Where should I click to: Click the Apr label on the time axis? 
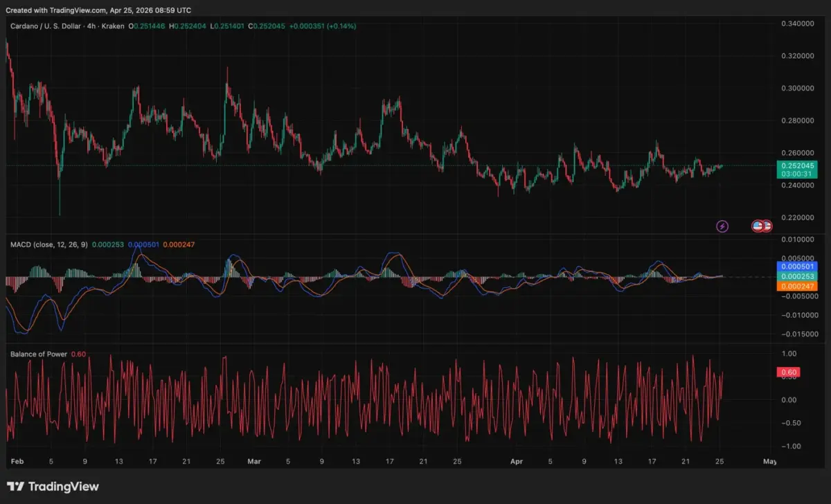pyautogui.click(x=515, y=461)
